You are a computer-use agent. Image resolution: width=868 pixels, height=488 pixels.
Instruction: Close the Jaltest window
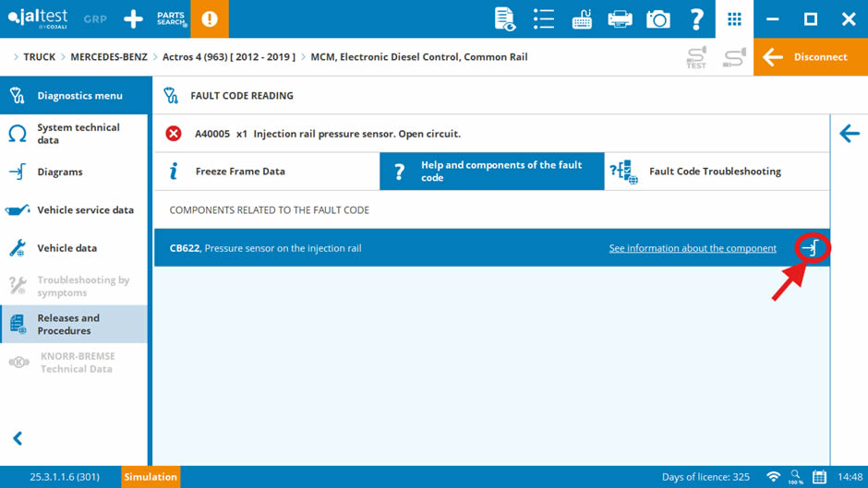[x=849, y=18]
